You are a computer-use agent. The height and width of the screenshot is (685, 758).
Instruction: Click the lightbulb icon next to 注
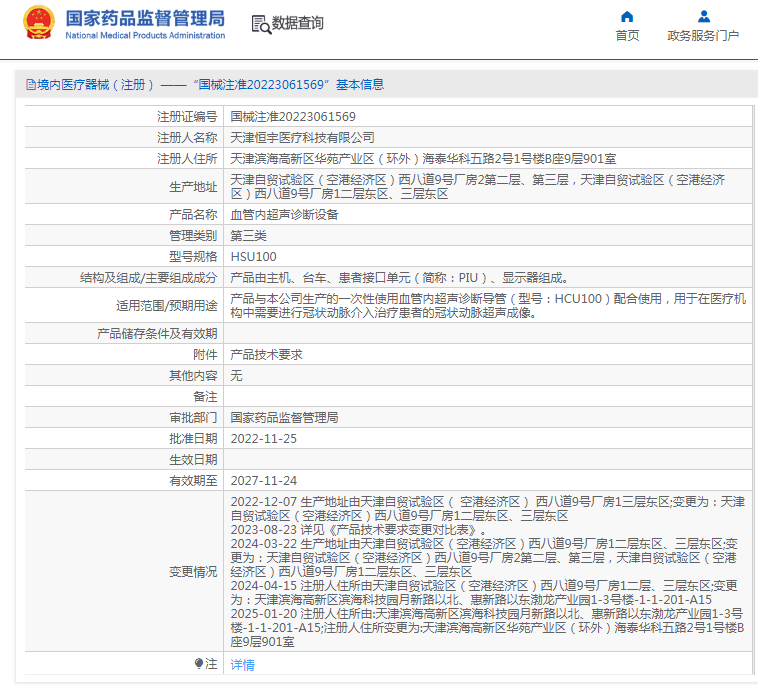coord(199,663)
